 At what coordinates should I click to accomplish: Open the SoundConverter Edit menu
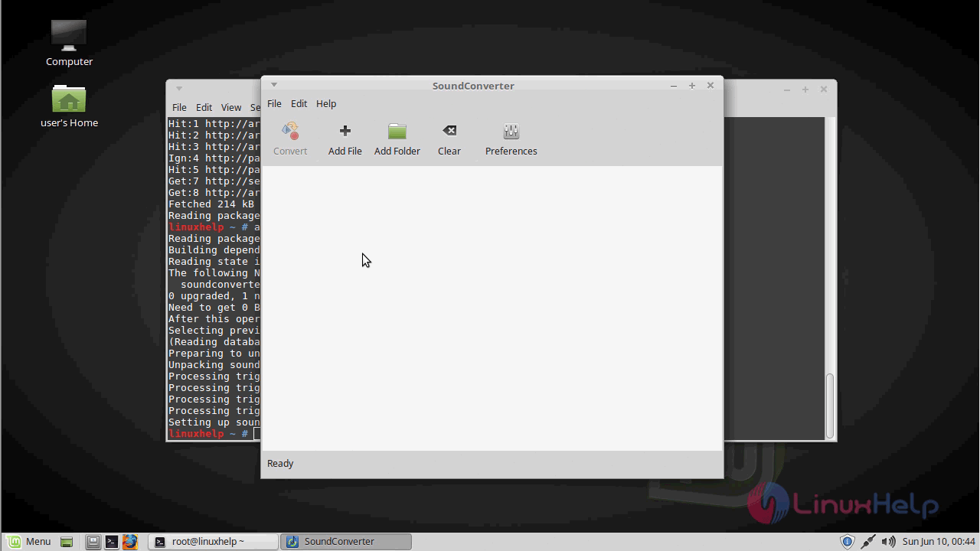pos(299,103)
